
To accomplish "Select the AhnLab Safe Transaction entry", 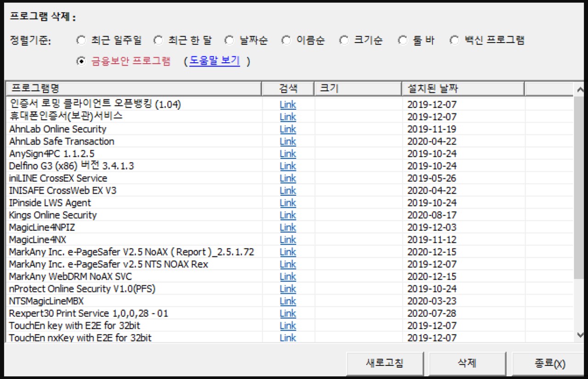I will (62, 141).
